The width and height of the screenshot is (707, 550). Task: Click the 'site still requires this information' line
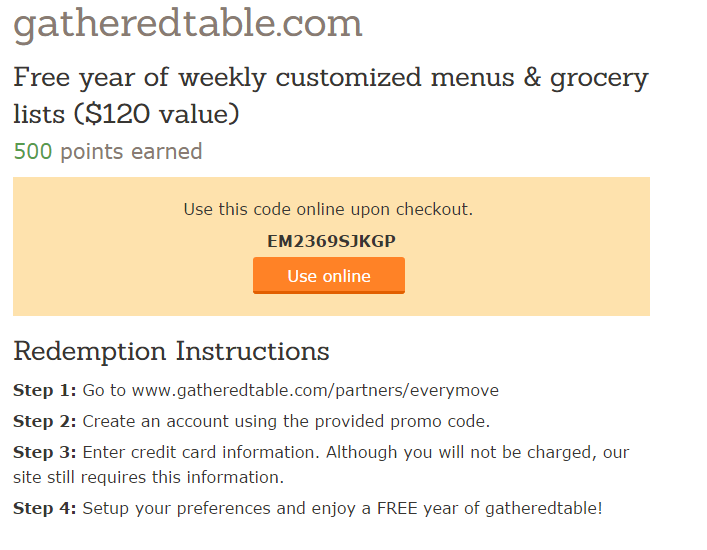(x=148, y=477)
